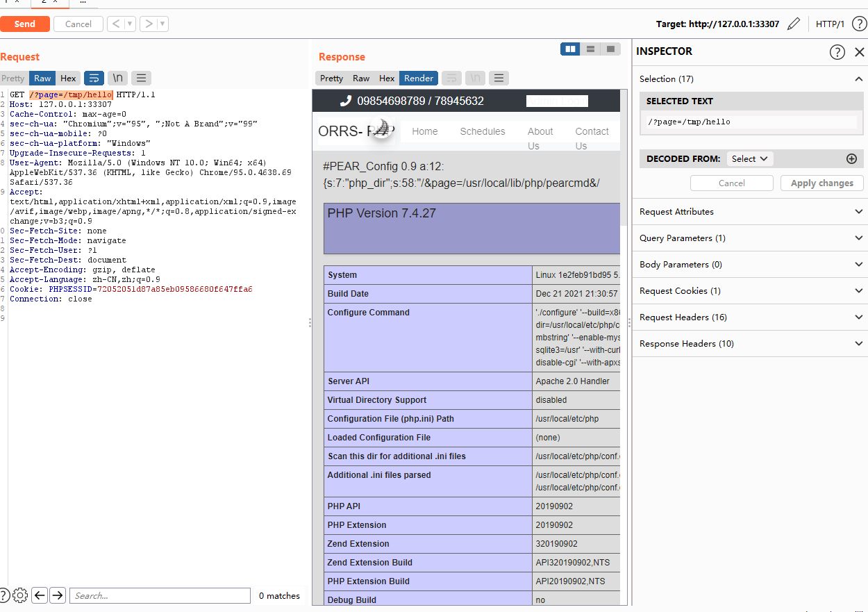Click the panel divider handle between Request and Response

point(310,323)
